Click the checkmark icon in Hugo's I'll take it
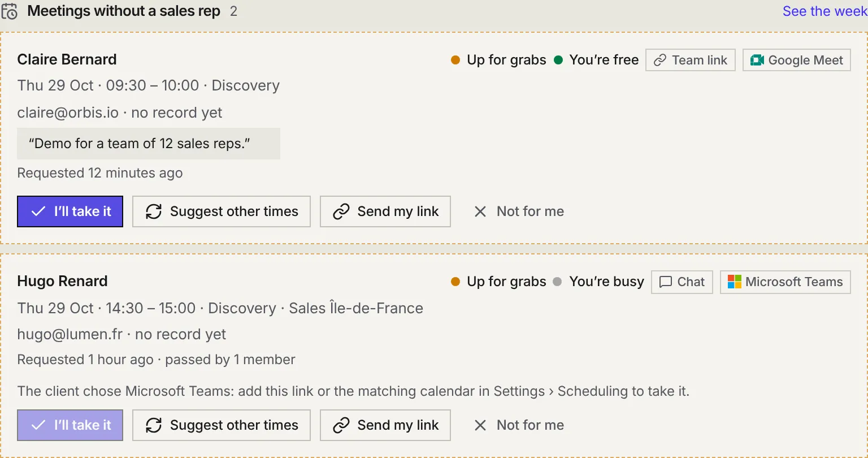The image size is (868, 458). [38, 425]
